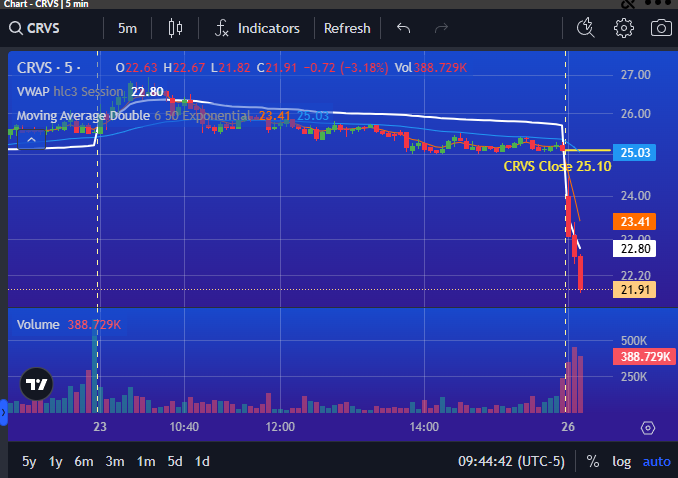Toggle auto scale mode
Viewport: 678px width, 478px height.
pyautogui.click(x=656, y=462)
